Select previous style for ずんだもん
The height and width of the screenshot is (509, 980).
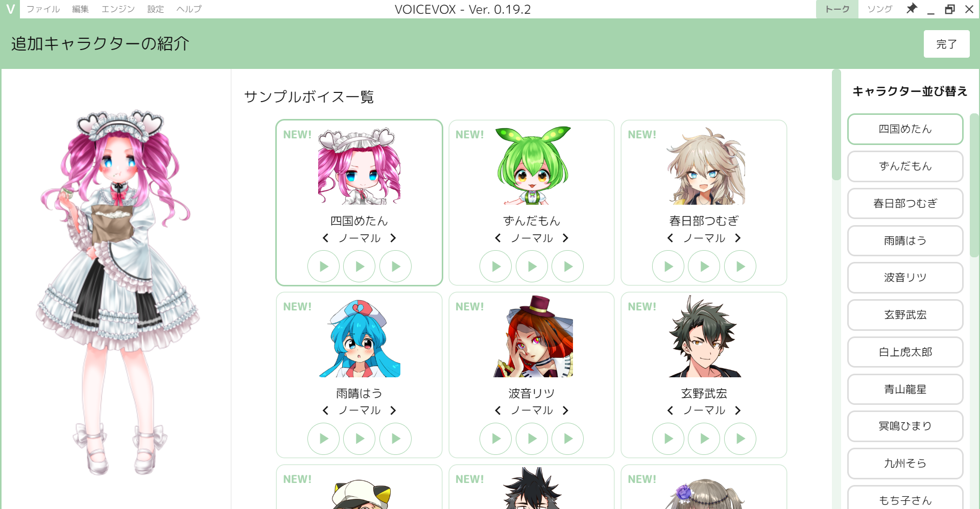point(498,238)
